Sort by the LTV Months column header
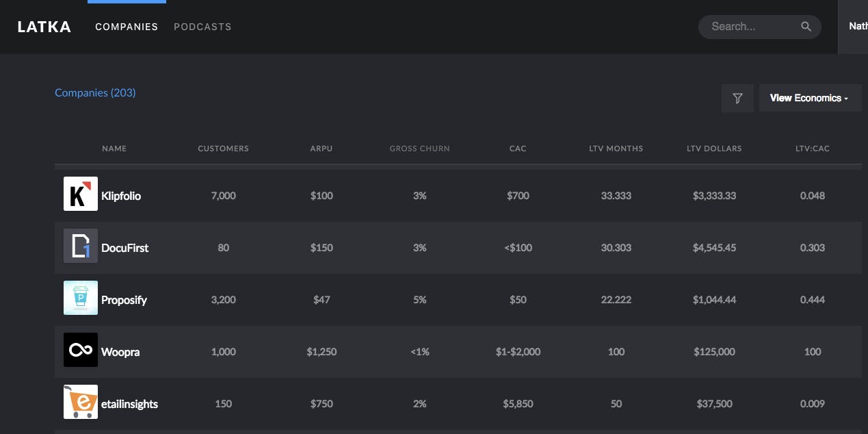Viewport: 868px width, 434px height. (616, 149)
